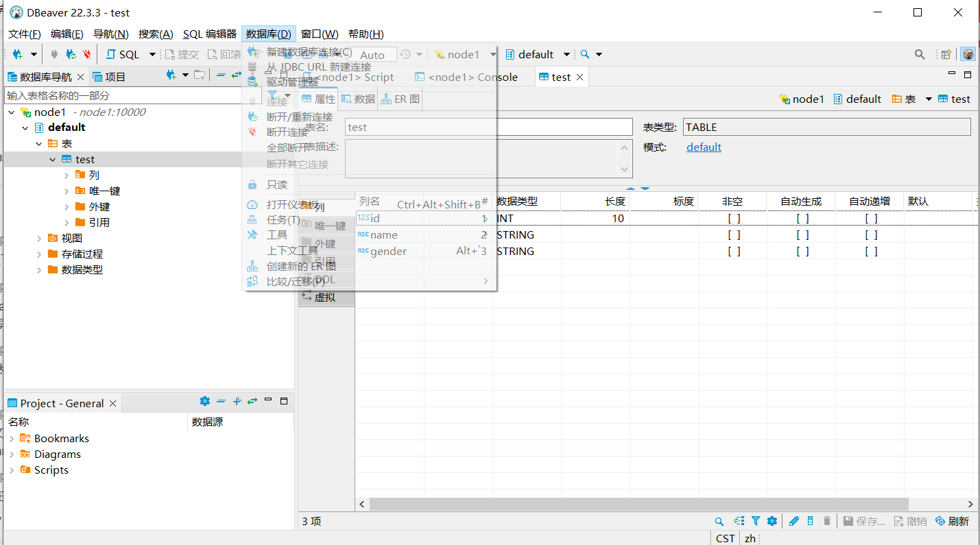The image size is (980, 545).
Task: Open the 窗口 menu
Action: 320,34
